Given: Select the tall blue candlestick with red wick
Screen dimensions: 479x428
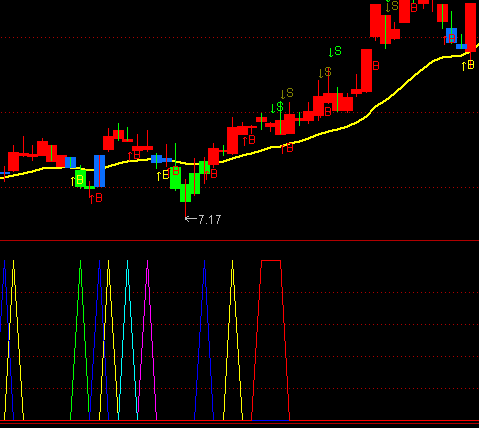Looking at the screenshot, I should pos(99,171).
